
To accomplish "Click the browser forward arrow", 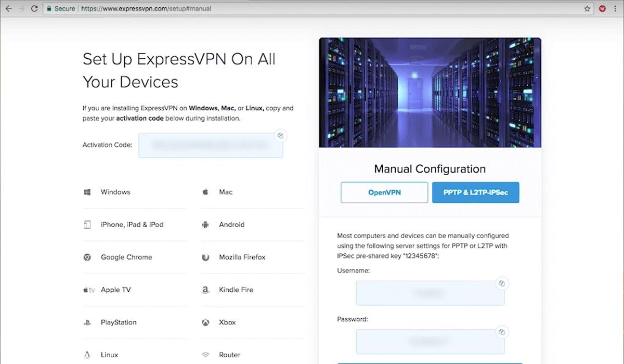I will pos(21,8).
